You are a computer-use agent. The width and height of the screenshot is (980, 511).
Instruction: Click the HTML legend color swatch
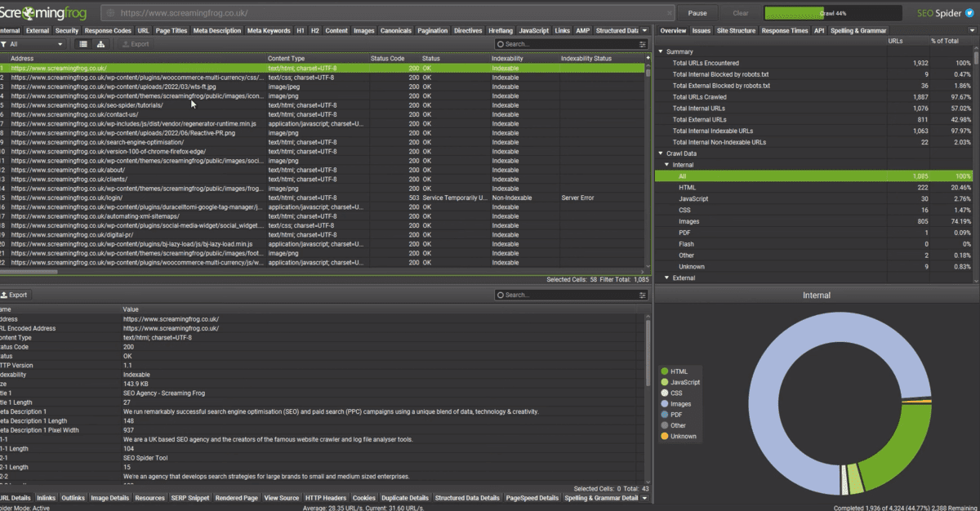coord(665,371)
